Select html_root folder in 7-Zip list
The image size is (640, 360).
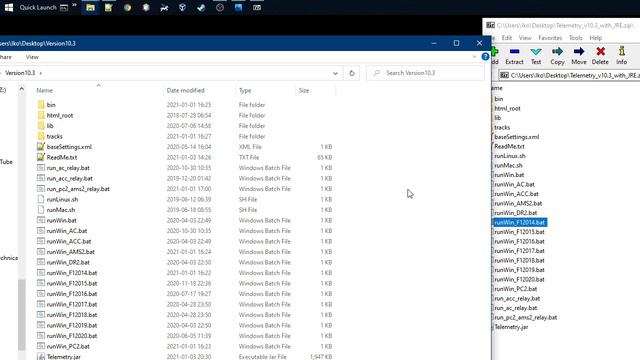pos(507,109)
